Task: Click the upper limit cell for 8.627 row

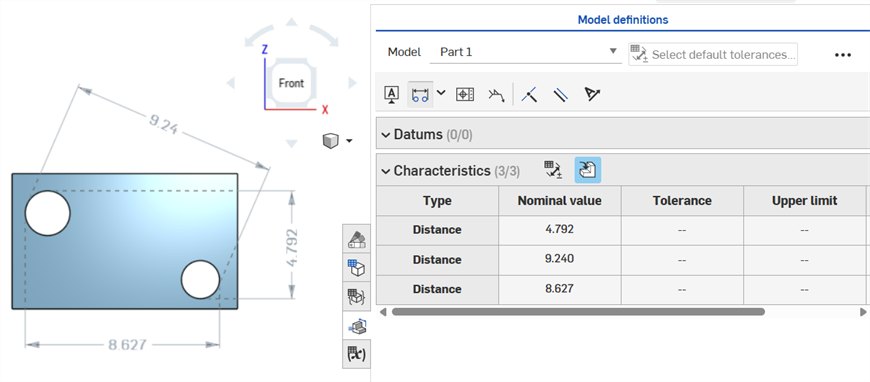Action: [805, 289]
